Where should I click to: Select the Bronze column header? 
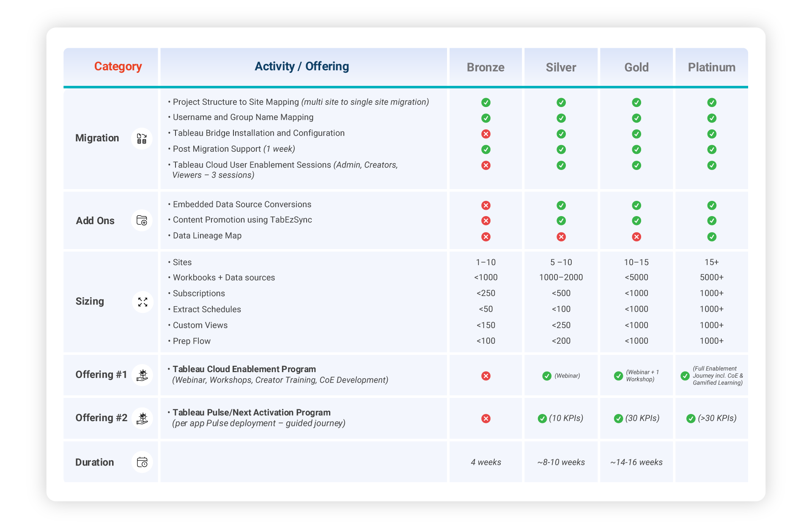(x=486, y=67)
